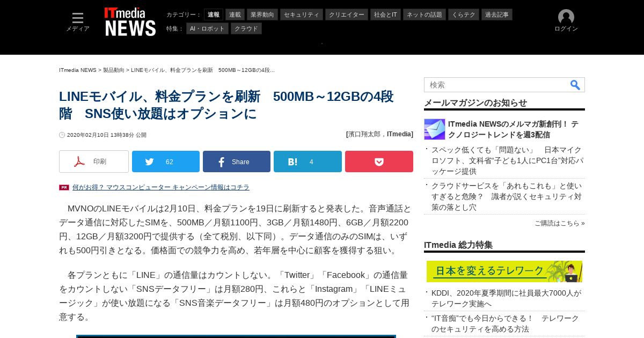This screenshot has height=338, width=644.
Task: Click 製品動向 breadcrumb link
Action: click(114, 70)
